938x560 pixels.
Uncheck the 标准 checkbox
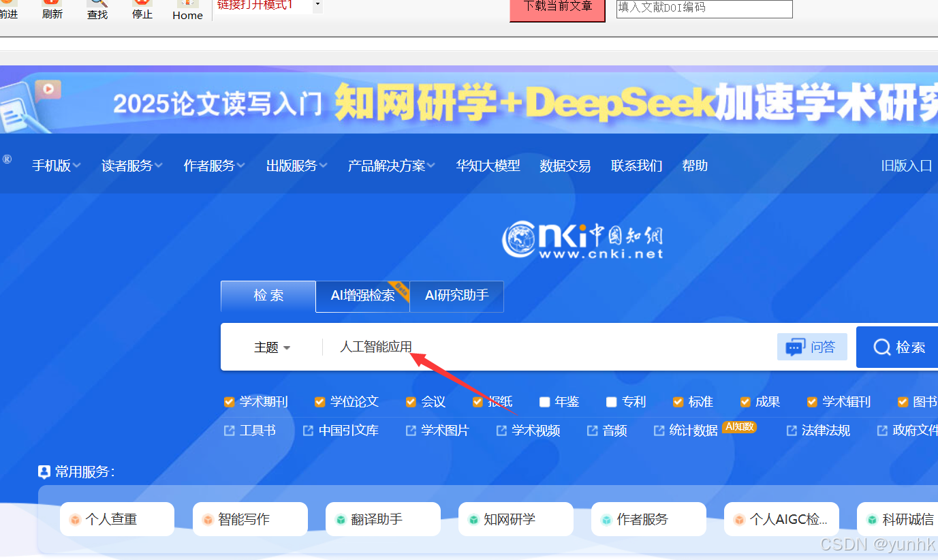tap(678, 402)
